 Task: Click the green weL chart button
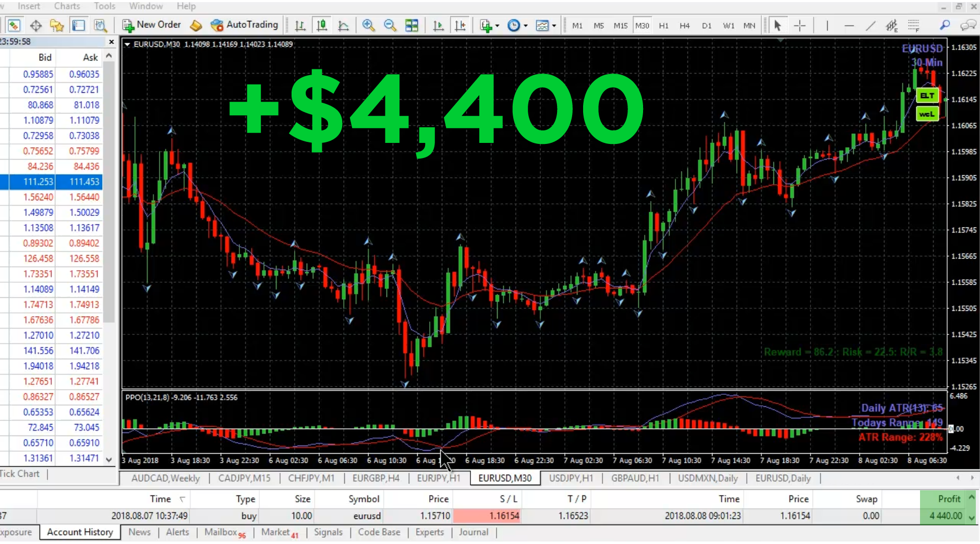pos(927,114)
